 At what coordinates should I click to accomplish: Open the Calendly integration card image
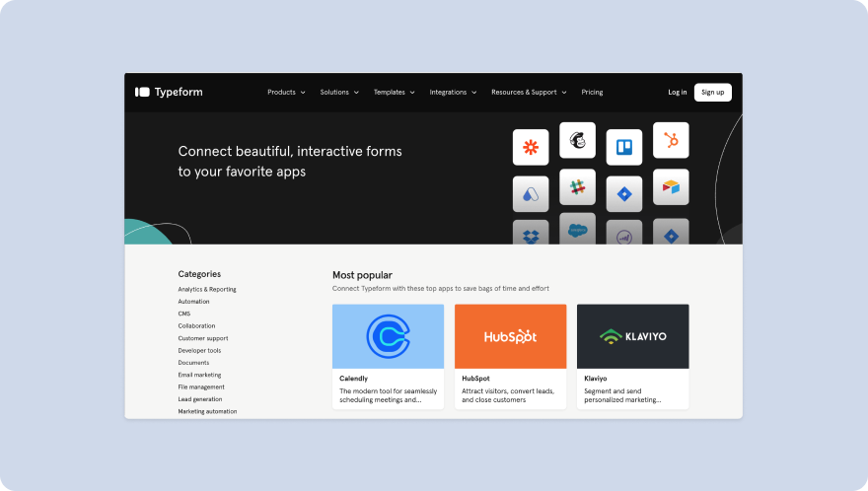(x=388, y=336)
